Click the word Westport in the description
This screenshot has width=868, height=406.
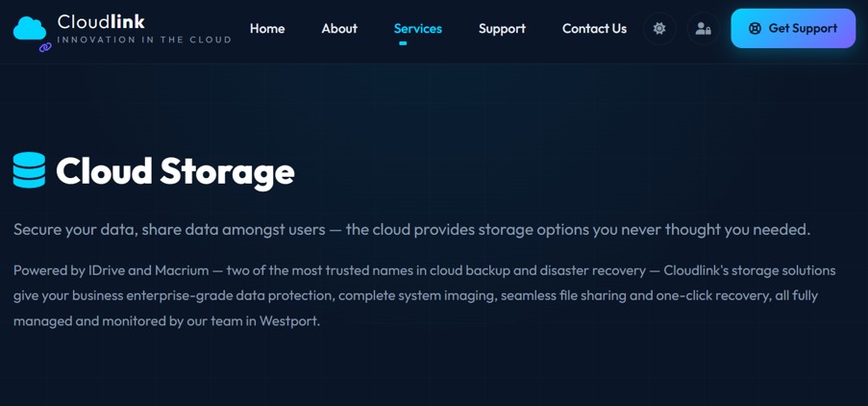coord(289,320)
